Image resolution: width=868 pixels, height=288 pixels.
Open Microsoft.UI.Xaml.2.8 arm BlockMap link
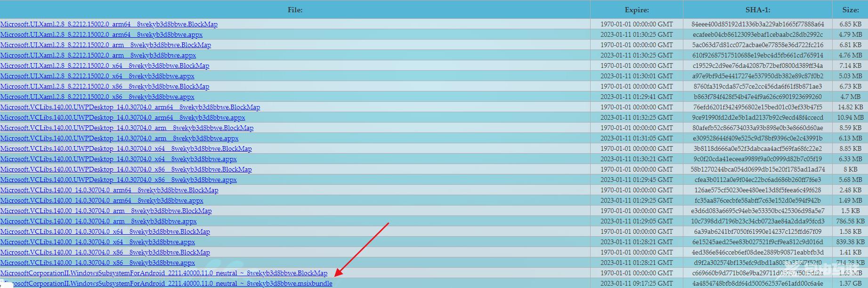tap(105, 45)
